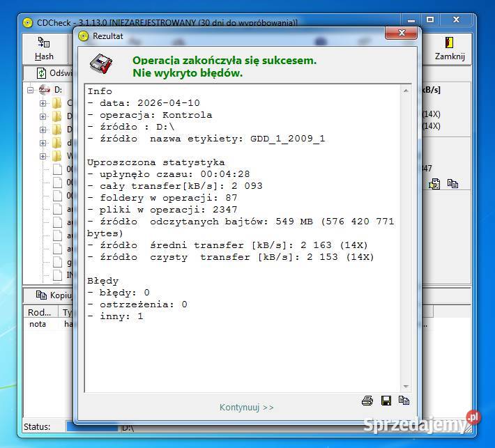This screenshot has width=495, height=448.
Task: Click the save floppy icon in Rezultat
Action: (x=386, y=401)
